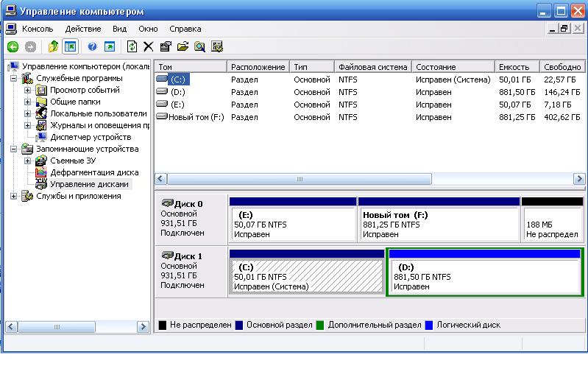Image resolution: width=588 pixels, height=377 pixels.
Task: Click the Up one level folder icon
Action: click(x=53, y=46)
